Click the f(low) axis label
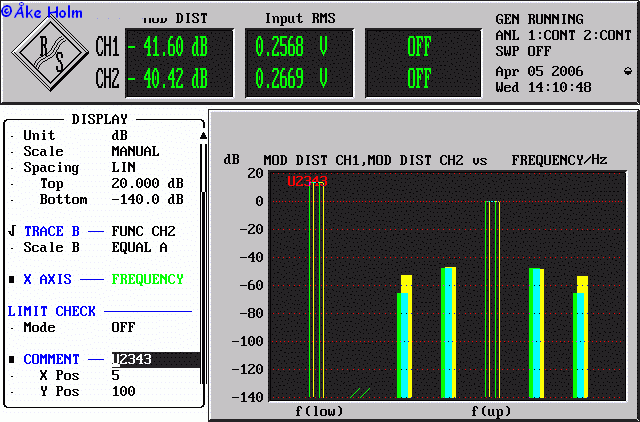Image resolution: width=640 pixels, height=422 pixels. pos(319,411)
